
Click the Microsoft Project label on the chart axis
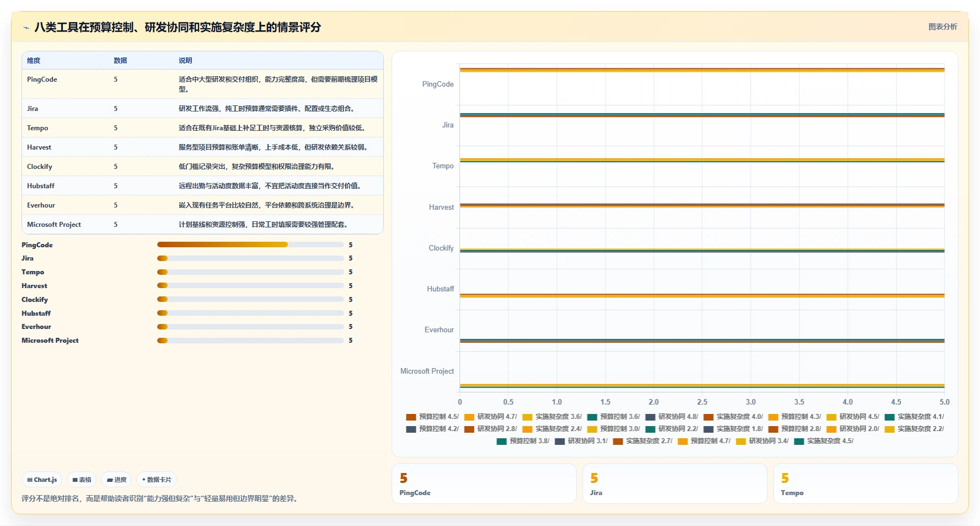point(427,371)
